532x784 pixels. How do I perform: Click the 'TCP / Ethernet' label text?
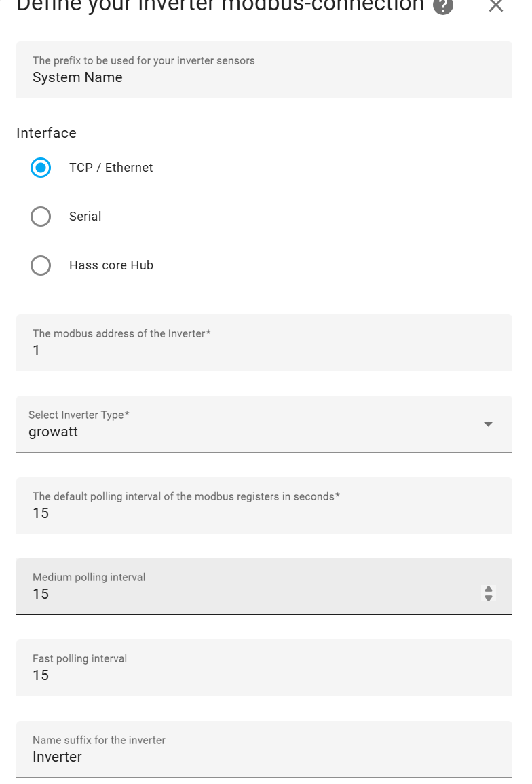click(x=111, y=168)
